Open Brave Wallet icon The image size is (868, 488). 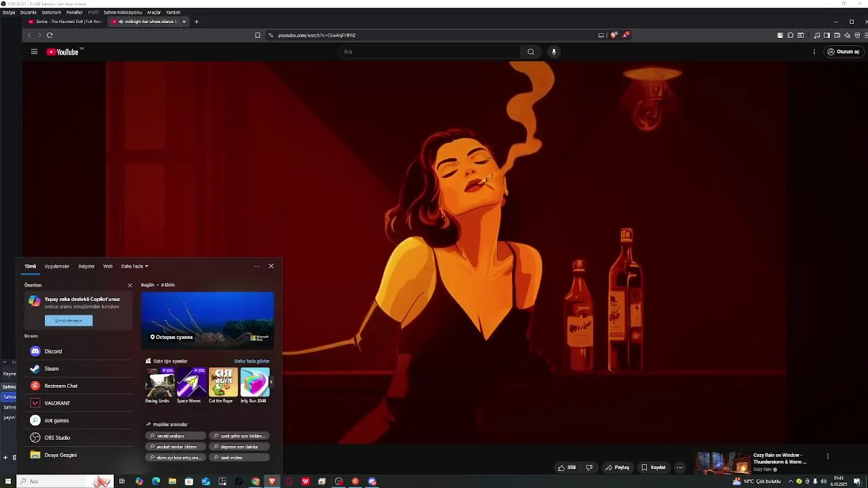837,35
